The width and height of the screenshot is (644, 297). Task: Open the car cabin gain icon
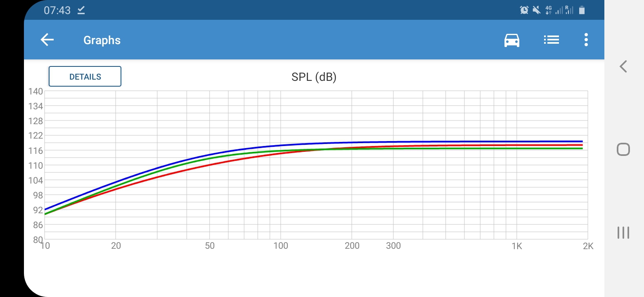point(512,40)
